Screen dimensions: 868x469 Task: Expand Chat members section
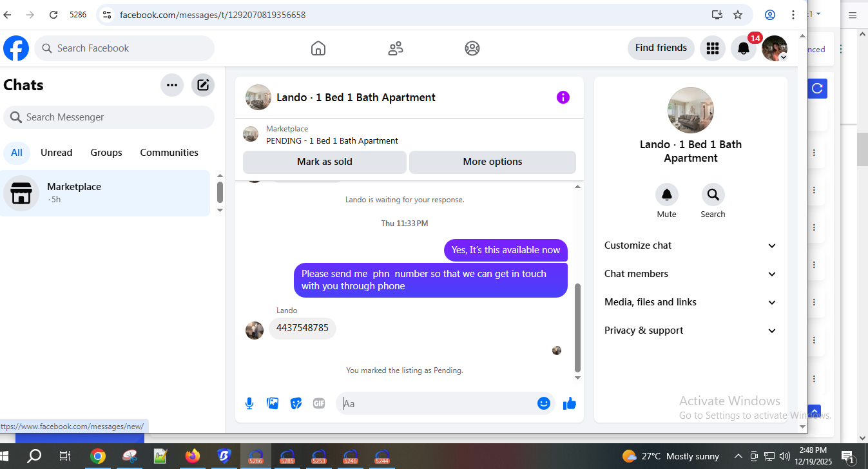pos(691,274)
